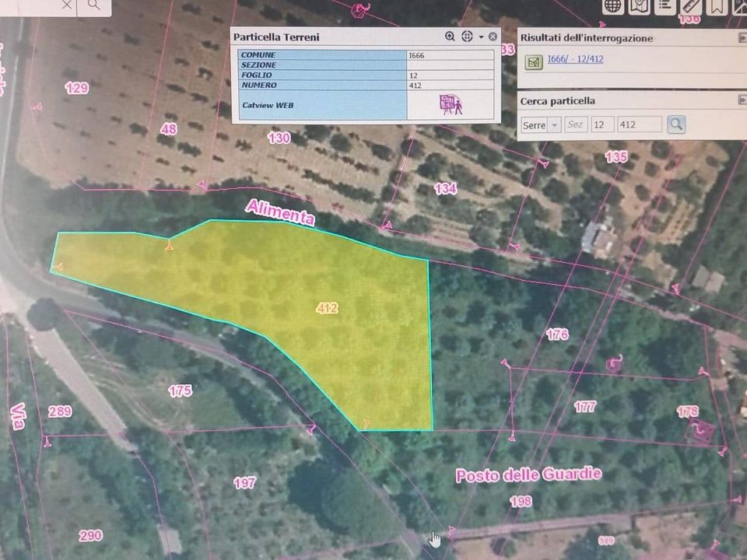Open the I666/ - 12/412 result link

[576, 59]
